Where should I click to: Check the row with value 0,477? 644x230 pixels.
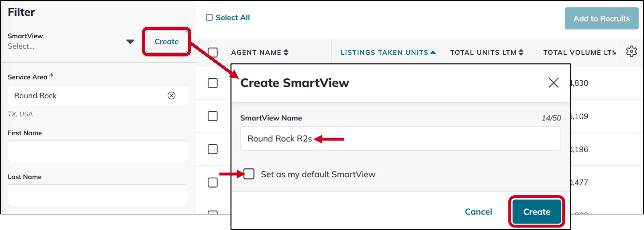coord(213,182)
